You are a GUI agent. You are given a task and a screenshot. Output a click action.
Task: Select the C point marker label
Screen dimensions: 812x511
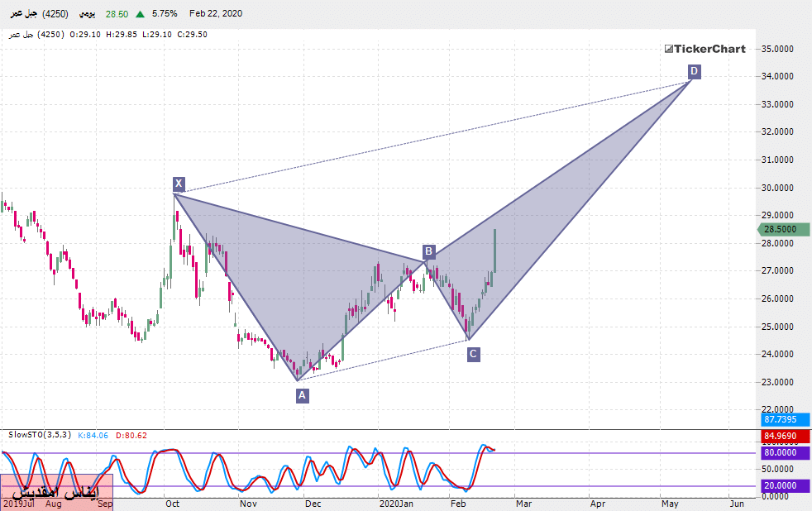[473, 354]
